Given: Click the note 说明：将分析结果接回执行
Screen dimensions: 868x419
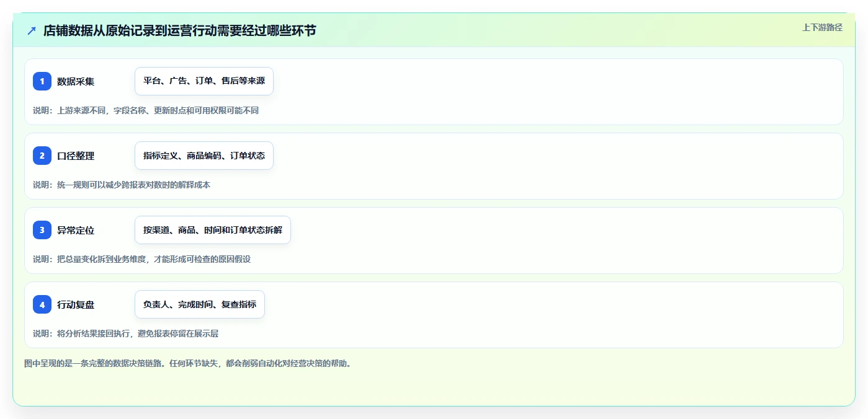Looking at the screenshot, I should click(x=125, y=333).
